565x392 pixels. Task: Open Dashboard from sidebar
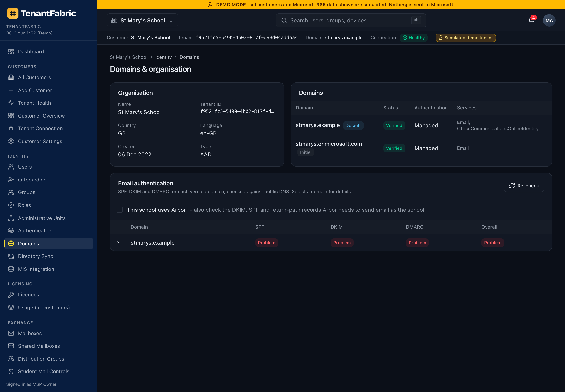(x=49, y=52)
